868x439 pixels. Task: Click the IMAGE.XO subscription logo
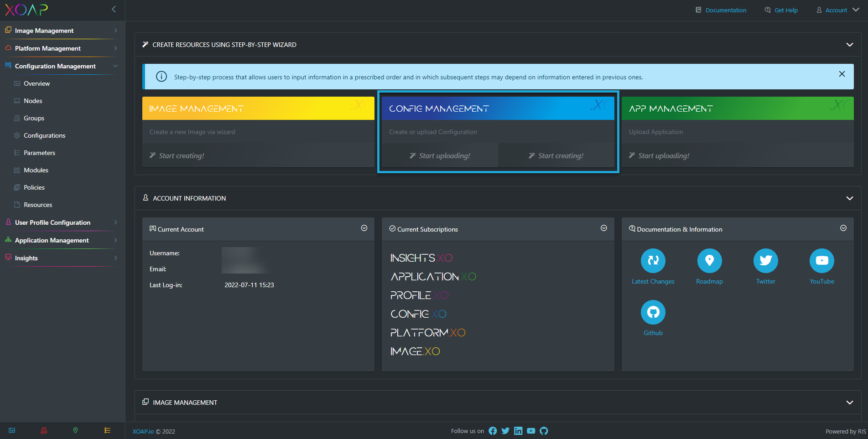pyautogui.click(x=415, y=351)
